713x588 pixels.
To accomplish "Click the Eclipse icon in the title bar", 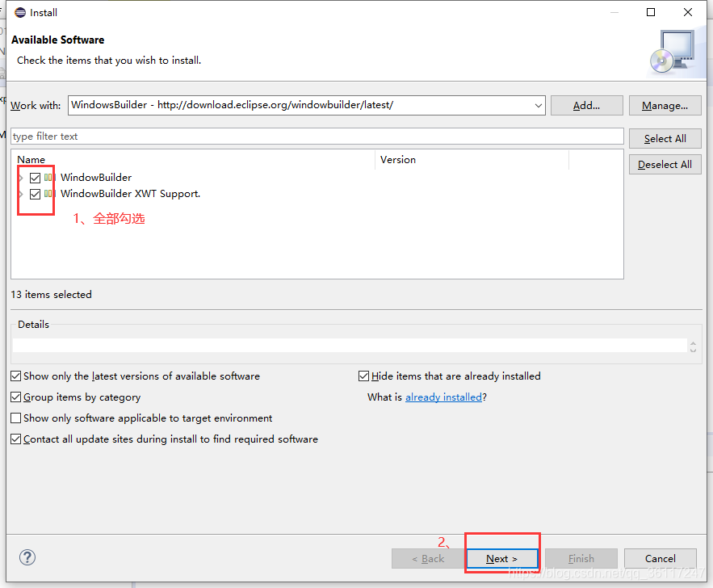I will click(x=20, y=12).
